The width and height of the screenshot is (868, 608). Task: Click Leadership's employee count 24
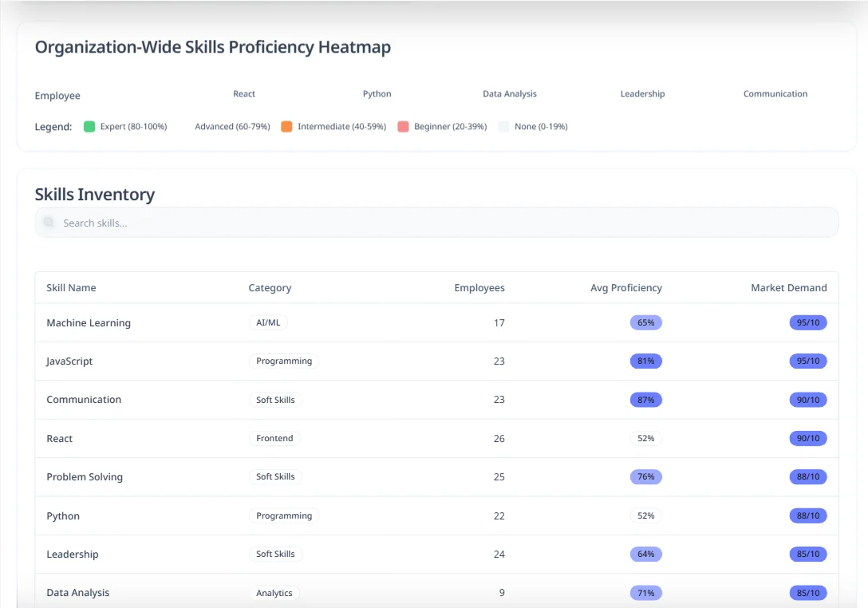[499, 555]
